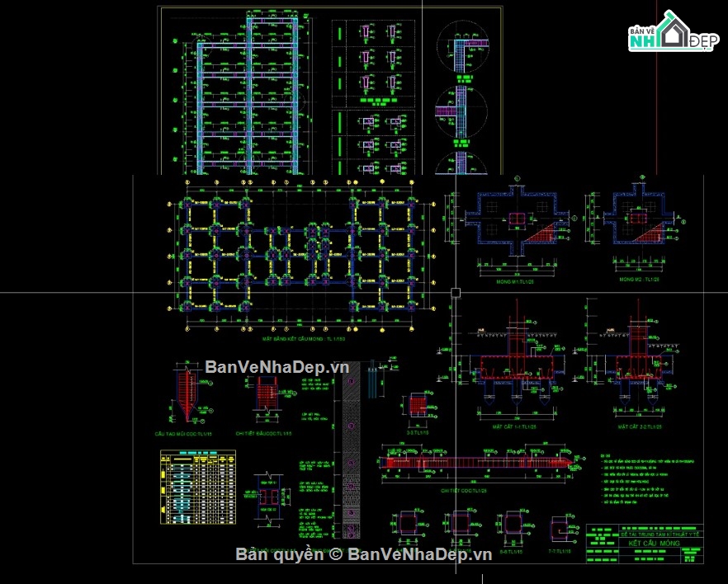Pick the middle circular beam-column node detail
Viewport: 728px width, 584px height.
[x=461, y=112]
